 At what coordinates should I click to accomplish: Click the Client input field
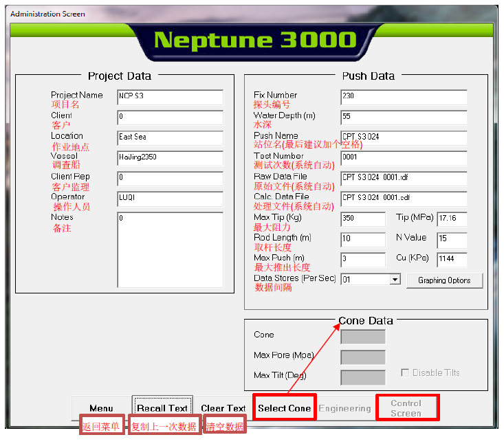tap(170, 118)
